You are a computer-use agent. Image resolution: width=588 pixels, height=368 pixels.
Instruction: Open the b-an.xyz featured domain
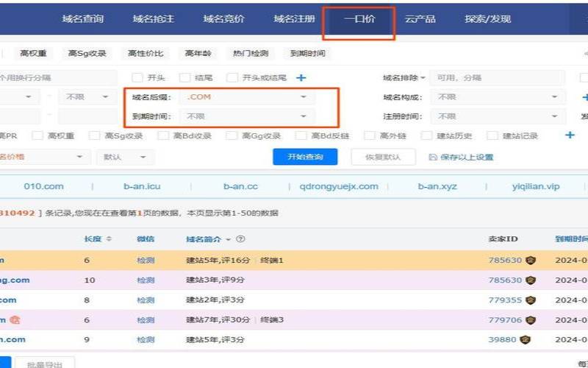point(437,186)
